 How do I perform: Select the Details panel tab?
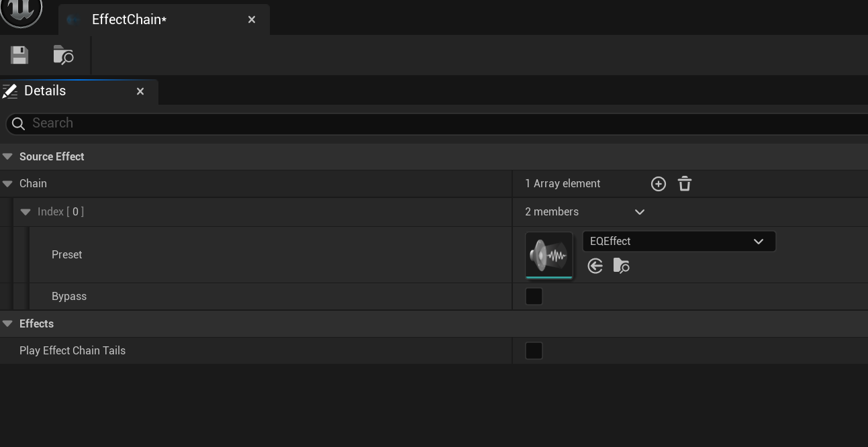pos(45,91)
